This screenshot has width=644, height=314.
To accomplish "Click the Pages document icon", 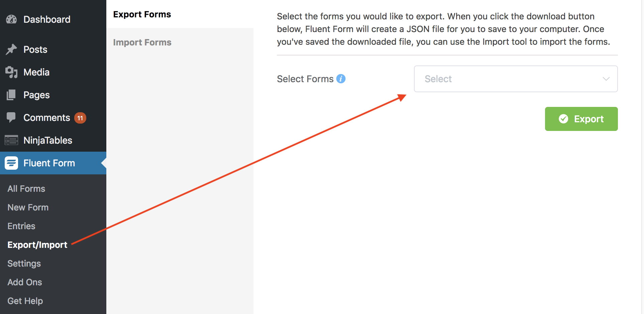I will click(11, 95).
